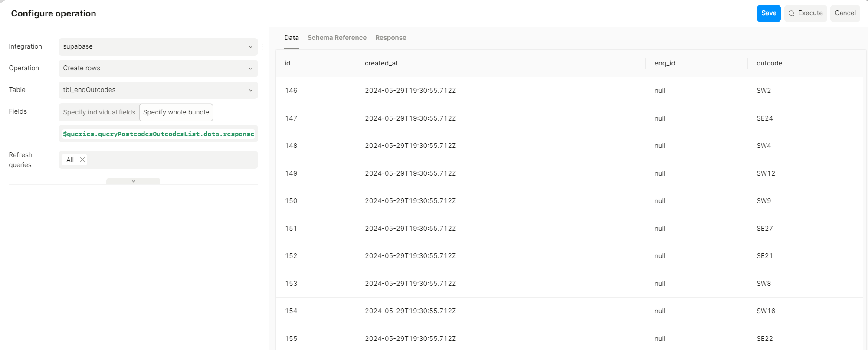Select row with id 149

(x=569, y=173)
